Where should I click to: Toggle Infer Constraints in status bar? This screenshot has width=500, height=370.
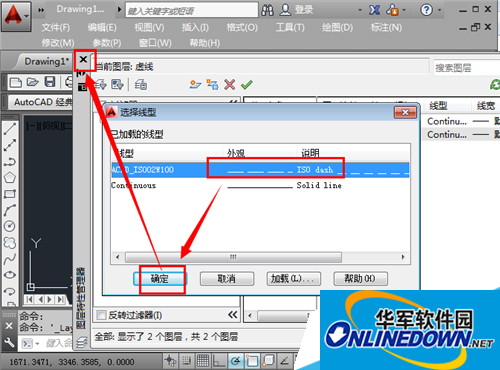(x=171, y=361)
